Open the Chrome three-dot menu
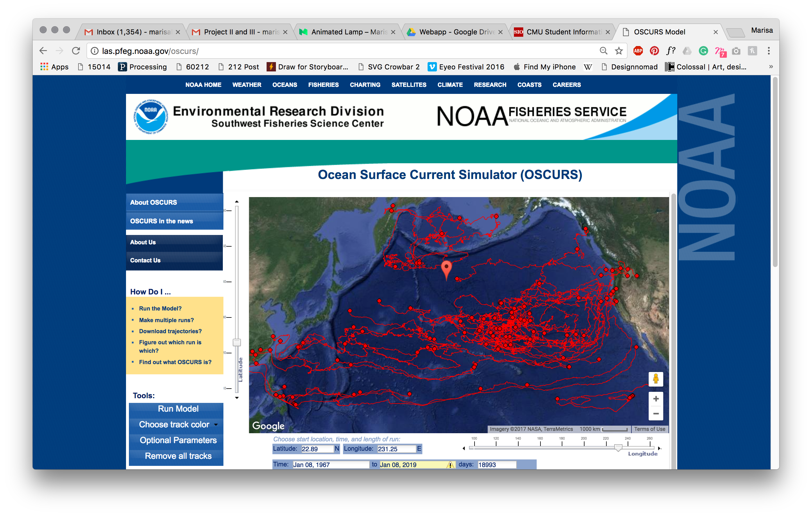Viewport: 812px width, 516px height. (x=769, y=51)
